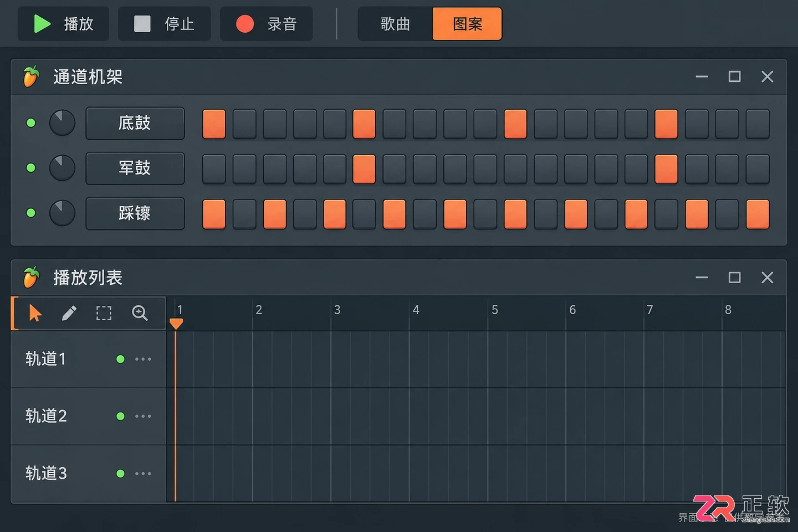The width and height of the screenshot is (798, 532).
Task: Disable the last step of 踩镲 row
Action: tap(758, 214)
